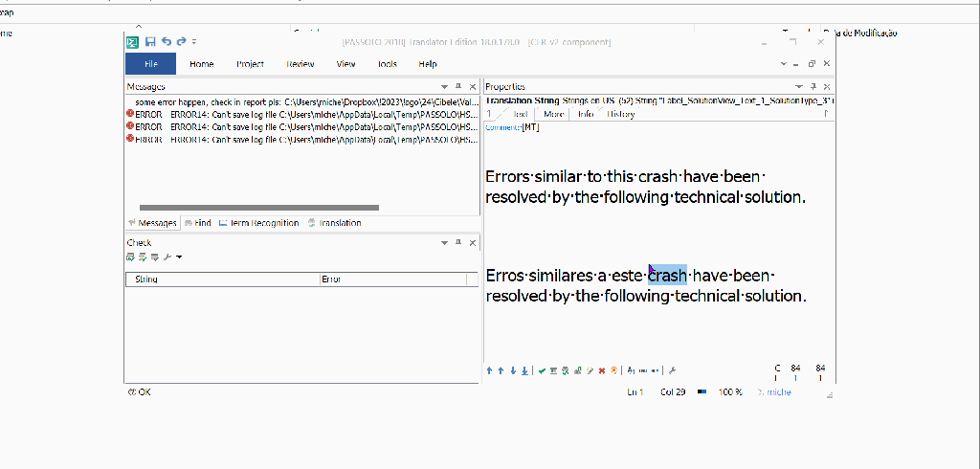Switch to the Text tab in Properties
The width and height of the screenshot is (980, 469).
click(x=521, y=114)
